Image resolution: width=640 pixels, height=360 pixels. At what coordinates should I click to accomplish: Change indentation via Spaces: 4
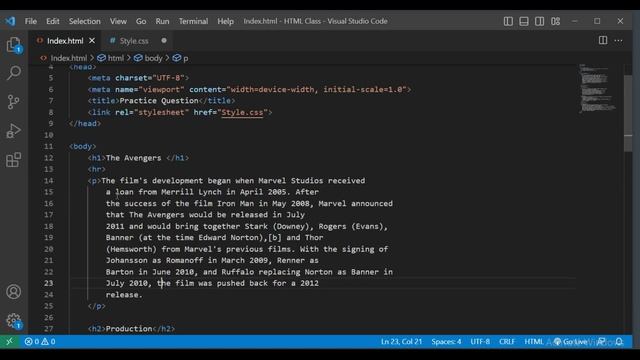446,342
